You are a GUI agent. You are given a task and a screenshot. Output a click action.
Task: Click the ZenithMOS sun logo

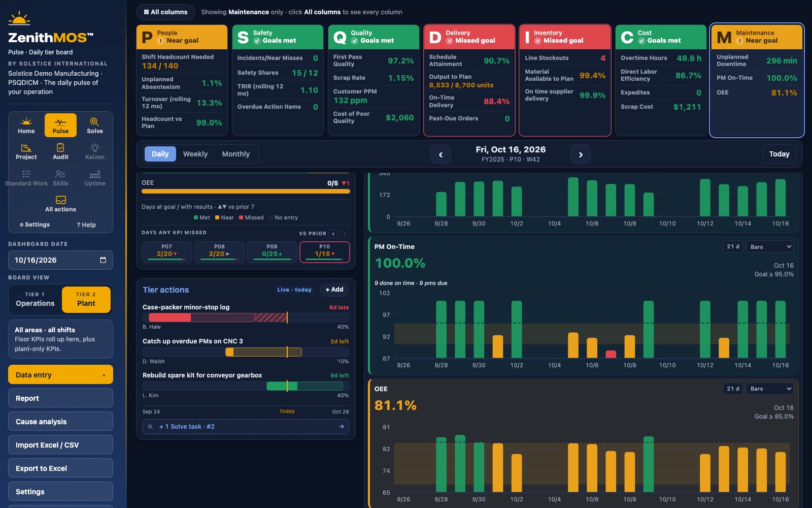19,18
